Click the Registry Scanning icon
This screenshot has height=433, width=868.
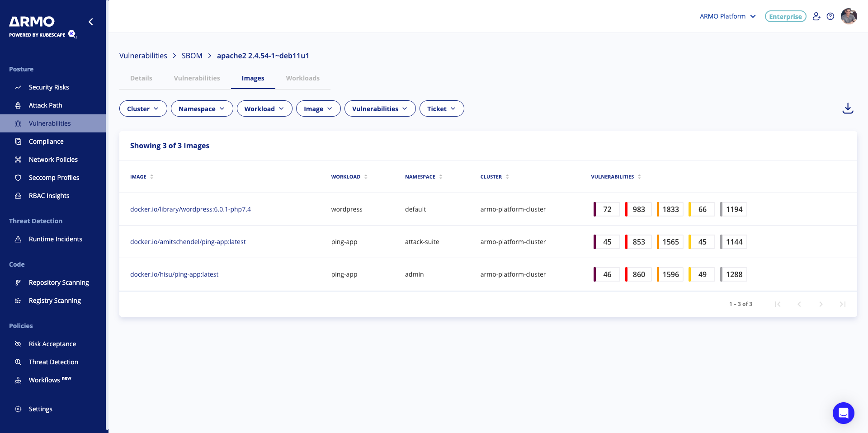[18, 301]
